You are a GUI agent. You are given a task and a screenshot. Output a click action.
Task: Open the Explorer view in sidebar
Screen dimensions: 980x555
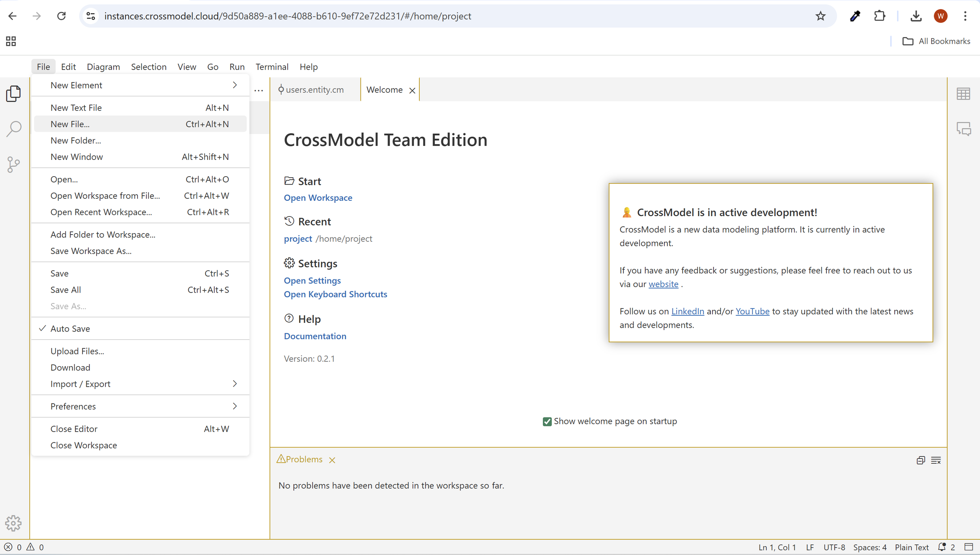pyautogui.click(x=13, y=93)
